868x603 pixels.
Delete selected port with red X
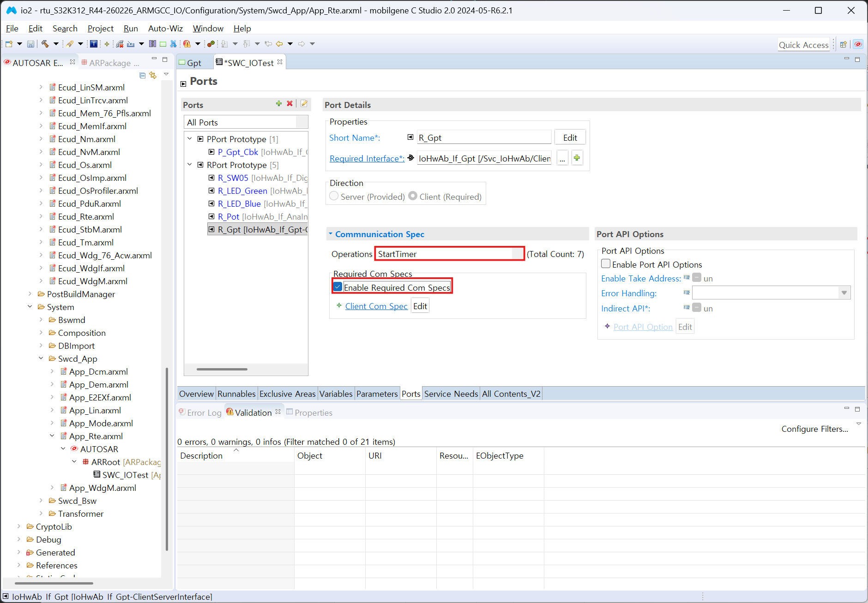[x=289, y=104]
